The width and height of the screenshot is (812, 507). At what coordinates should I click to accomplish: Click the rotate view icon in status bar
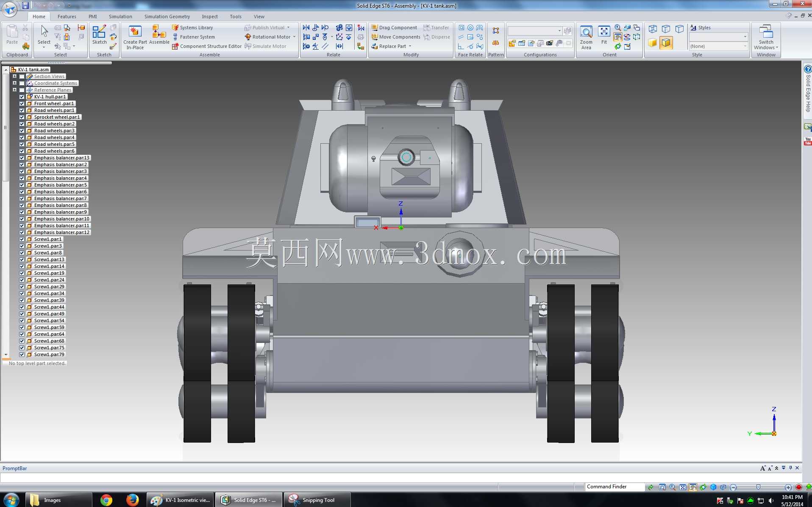[x=703, y=487]
